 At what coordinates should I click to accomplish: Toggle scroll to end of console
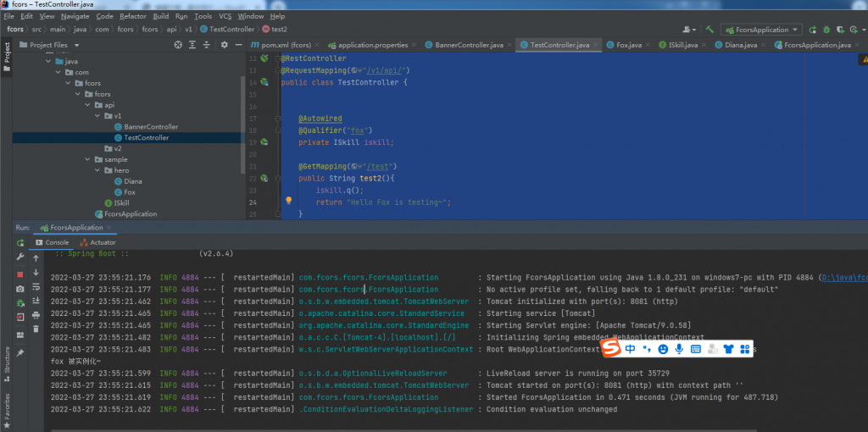tap(36, 301)
